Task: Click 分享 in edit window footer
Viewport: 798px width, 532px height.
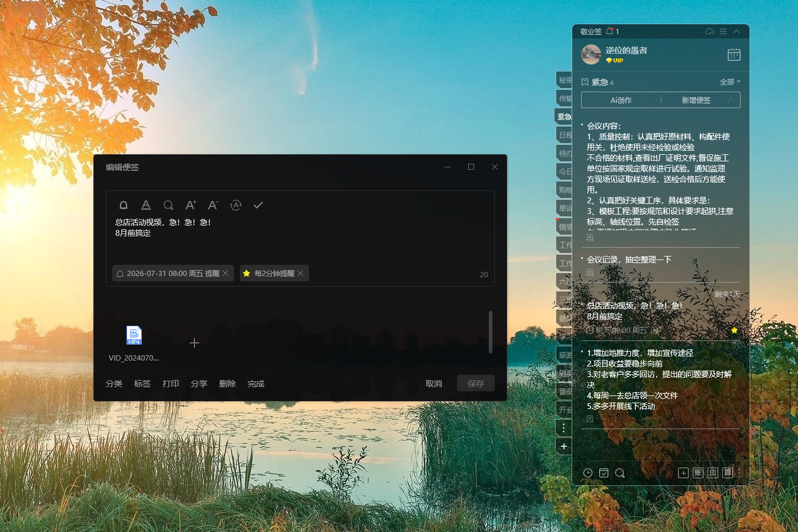Action: point(199,384)
